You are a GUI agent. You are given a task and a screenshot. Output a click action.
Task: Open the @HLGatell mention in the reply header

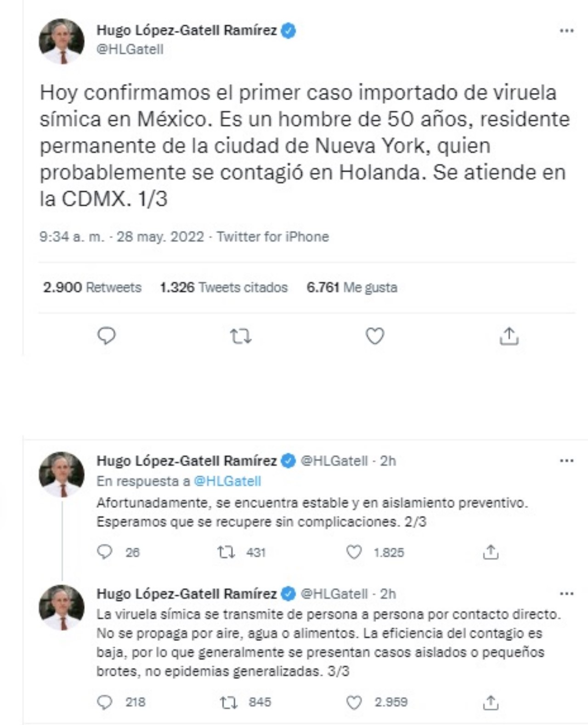pyautogui.click(x=227, y=481)
